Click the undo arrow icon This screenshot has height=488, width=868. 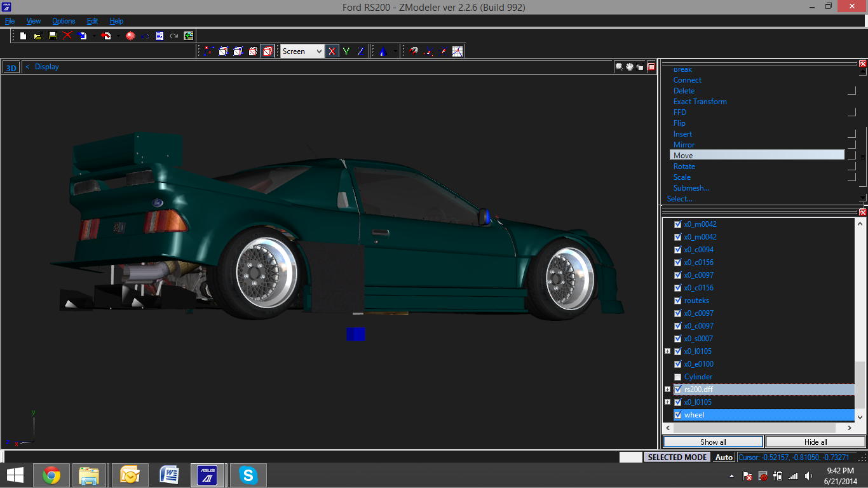click(x=145, y=36)
